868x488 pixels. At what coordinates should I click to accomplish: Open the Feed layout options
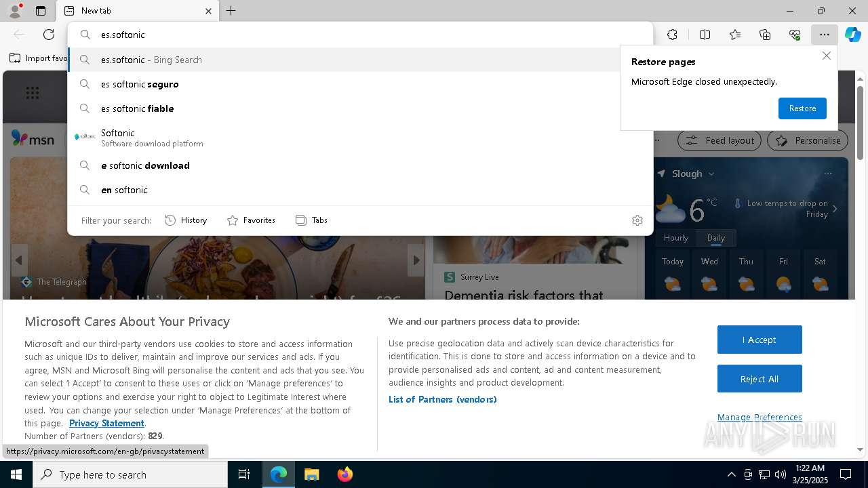tap(719, 140)
